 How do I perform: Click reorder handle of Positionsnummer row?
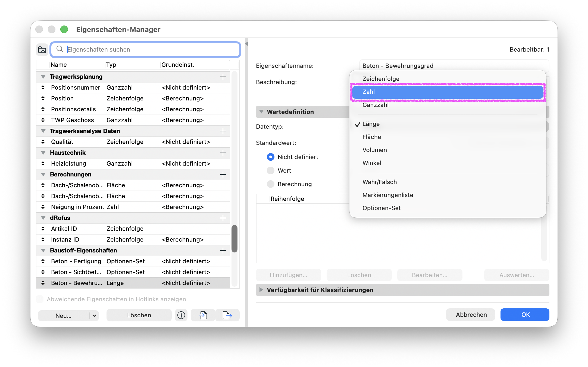[43, 87]
